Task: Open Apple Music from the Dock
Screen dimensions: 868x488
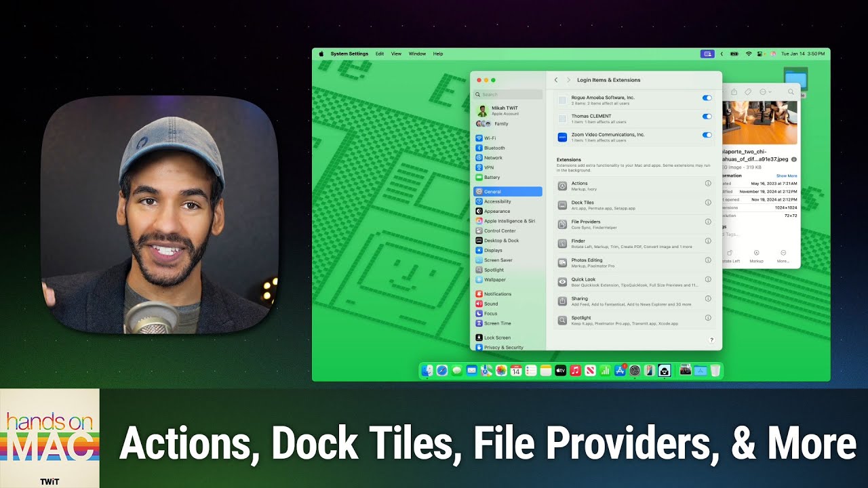Action: click(x=575, y=370)
